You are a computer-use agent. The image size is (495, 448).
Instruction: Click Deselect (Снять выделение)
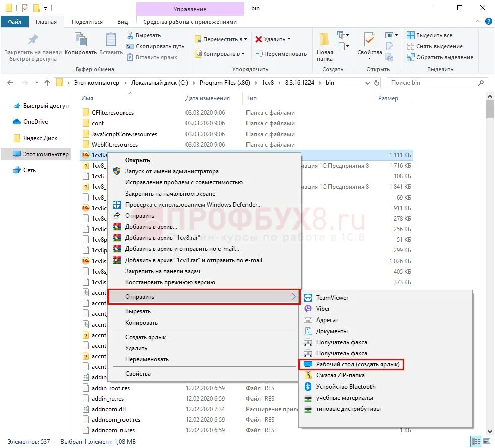point(435,46)
